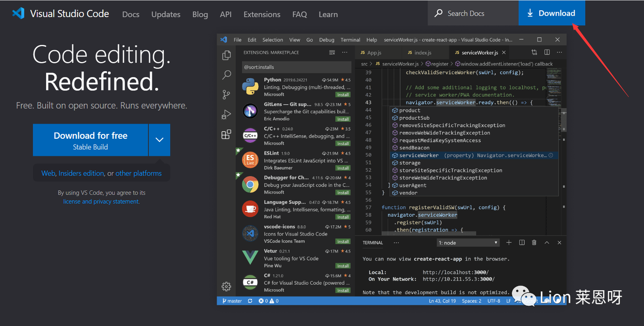644x326 pixels.
Task: Maximize the terminal panel with the chevron
Action: click(x=547, y=242)
